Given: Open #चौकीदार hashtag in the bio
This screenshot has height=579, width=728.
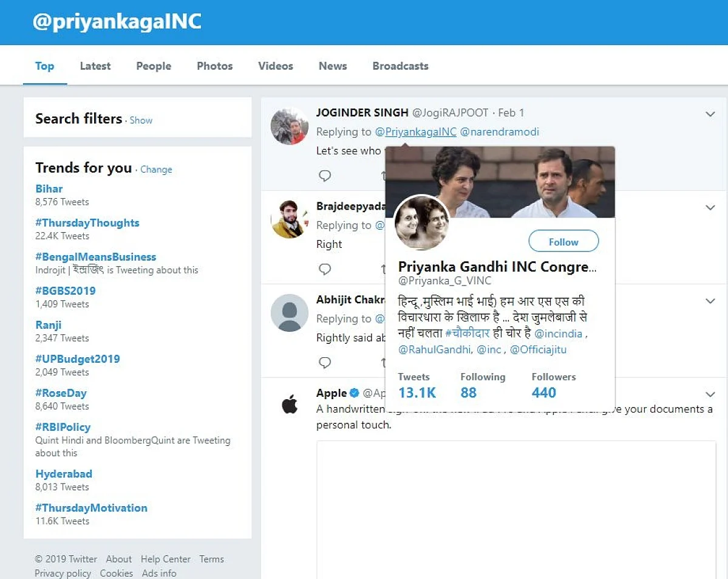Looking at the screenshot, I should coord(467,333).
